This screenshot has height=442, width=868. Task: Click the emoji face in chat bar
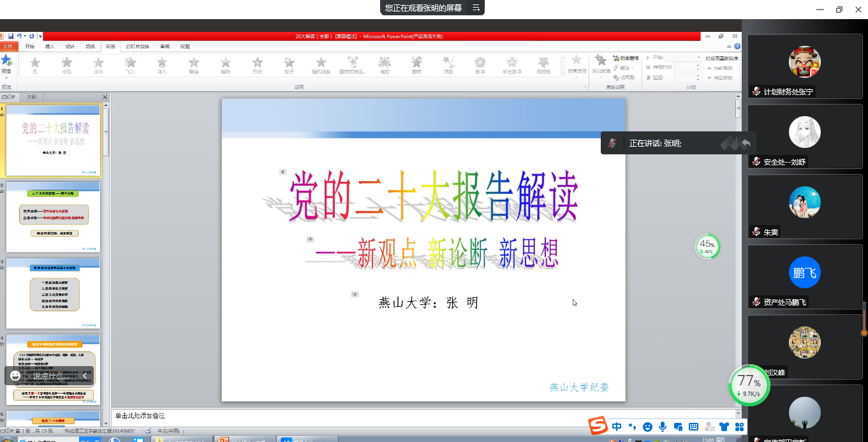tap(15, 376)
